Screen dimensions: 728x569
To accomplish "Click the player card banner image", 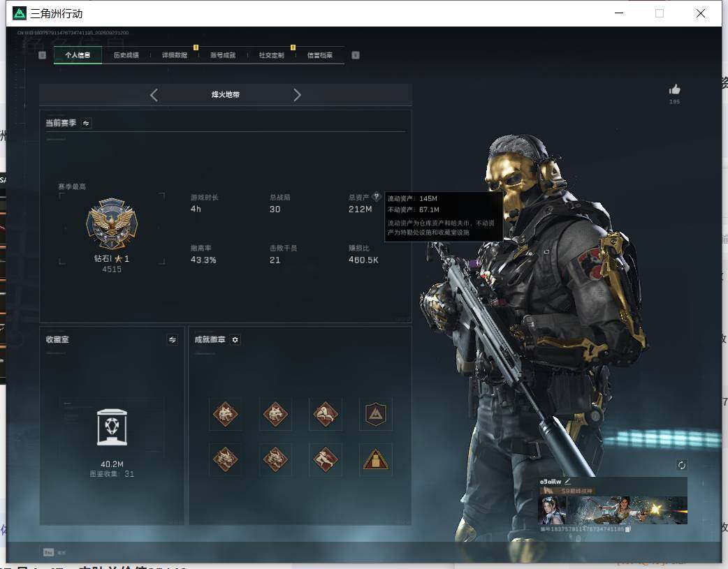I will (x=627, y=510).
